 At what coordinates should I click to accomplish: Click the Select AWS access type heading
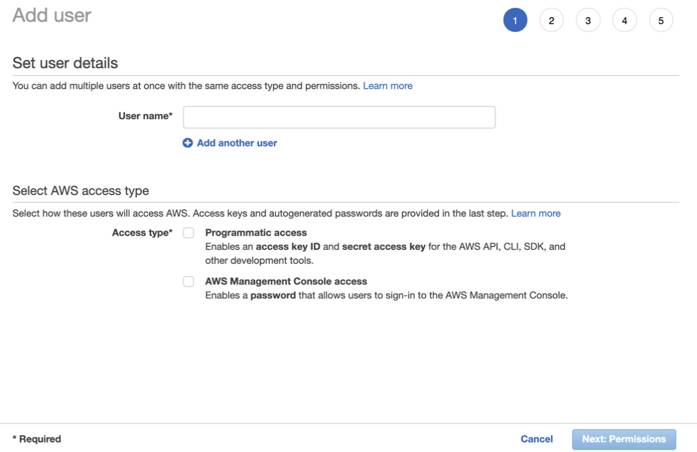click(81, 191)
